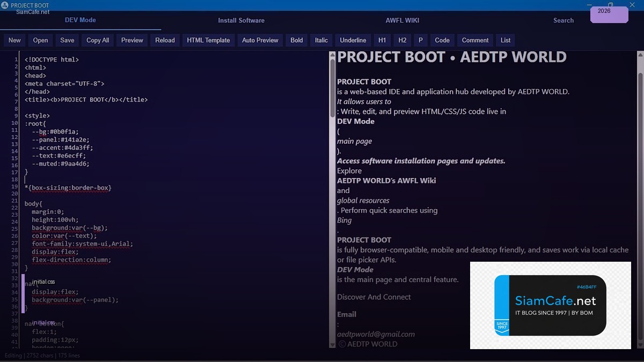Open the aedtpworld@gmail.com email link
The height and width of the screenshot is (362, 644).
(376, 334)
